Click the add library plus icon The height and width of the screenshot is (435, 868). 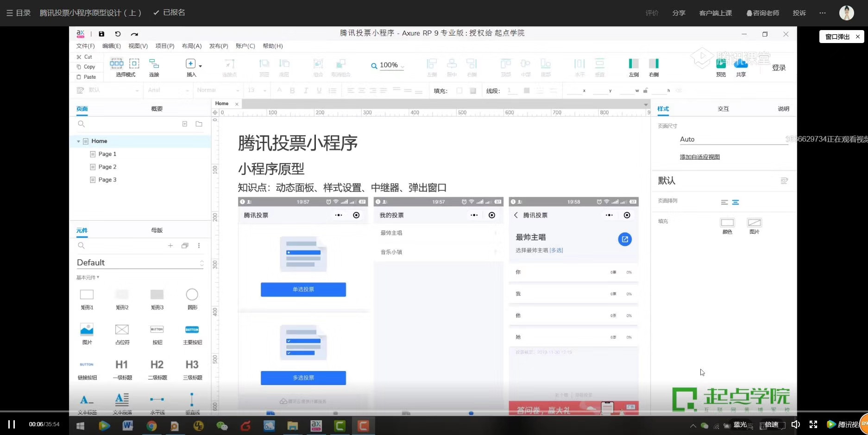[x=170, y=246]
